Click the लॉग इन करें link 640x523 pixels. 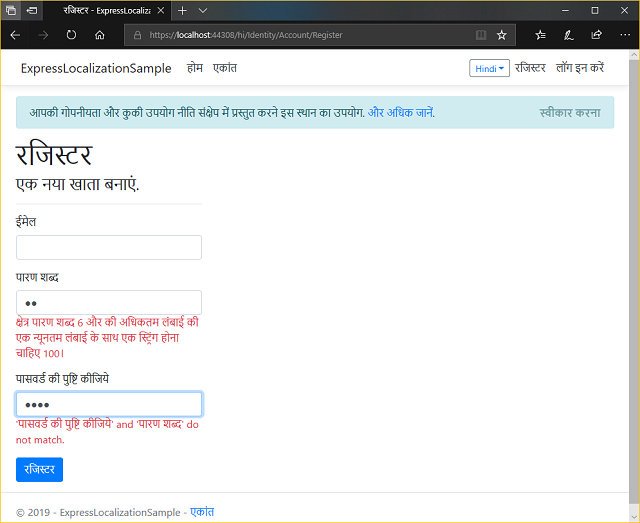pos(580,68)
